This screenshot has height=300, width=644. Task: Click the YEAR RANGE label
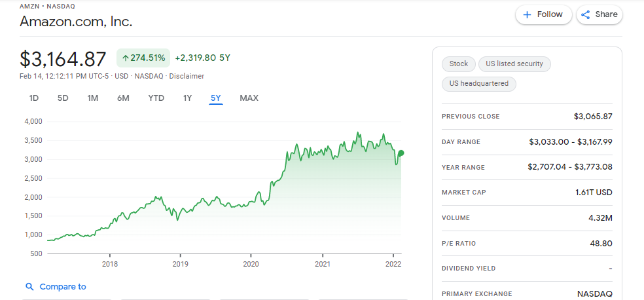point(463,167)
